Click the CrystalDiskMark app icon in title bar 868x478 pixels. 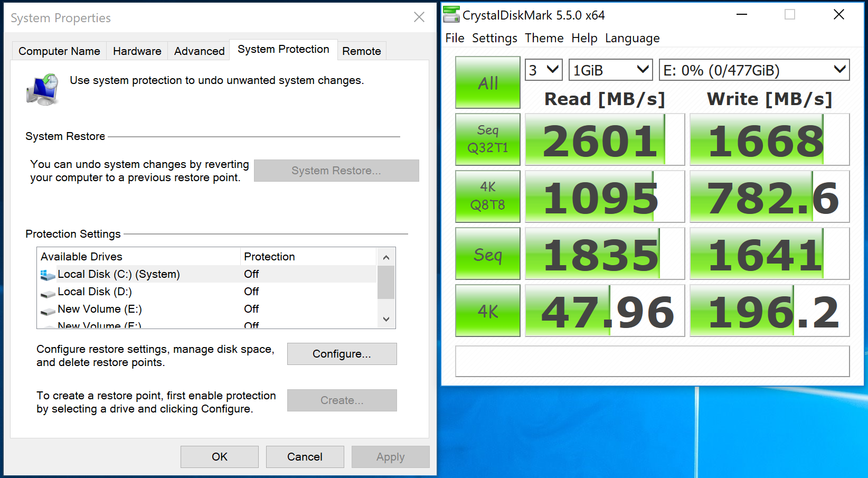(x=451, y=15)
